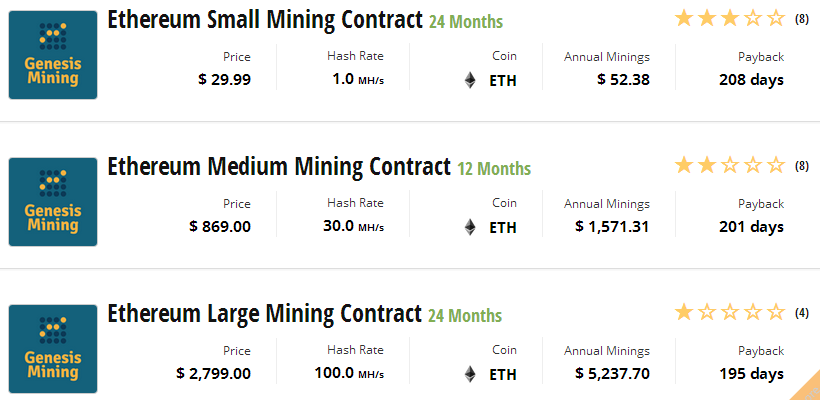Click the 208 days payback value

(x=751, y=80)
